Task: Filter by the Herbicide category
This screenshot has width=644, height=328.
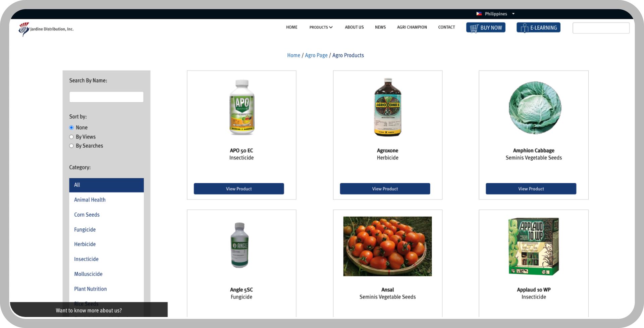Action: pos(85,244)
